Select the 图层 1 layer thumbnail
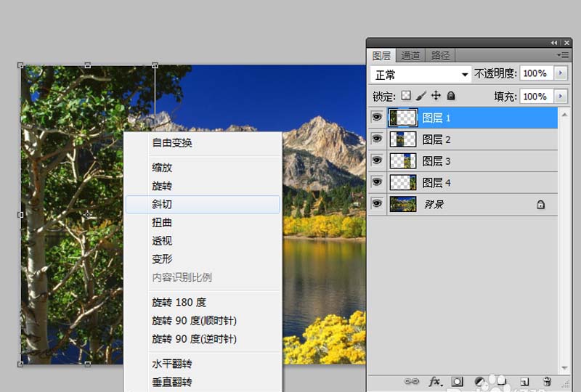This screenshot has width=581, height=392. pos(403,118)
